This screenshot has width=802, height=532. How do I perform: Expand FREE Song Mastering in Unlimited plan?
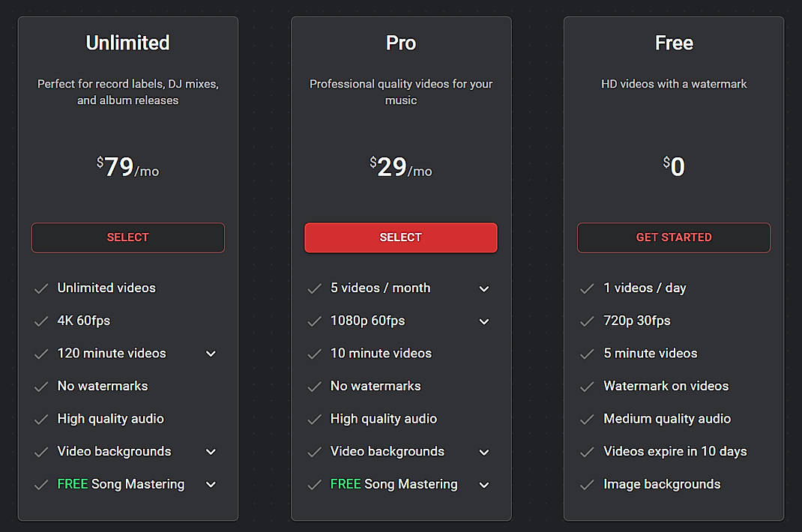(x=211, y=485)
